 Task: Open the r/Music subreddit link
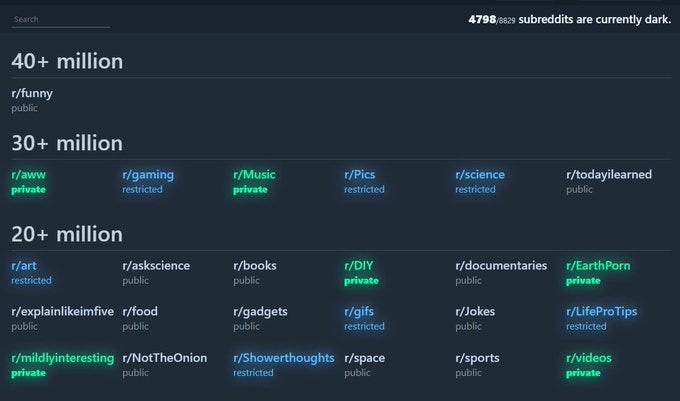(x=255, y=175)
